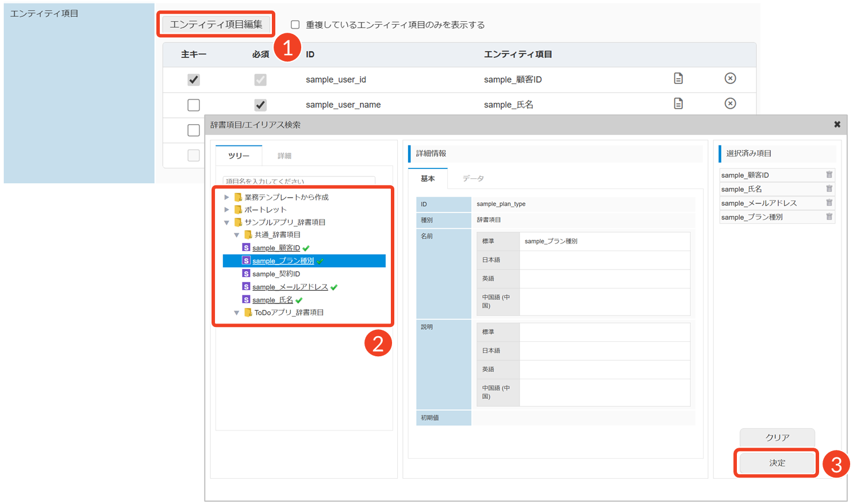
Task: Expand the ポートレット folder
Action: (226, 210)
